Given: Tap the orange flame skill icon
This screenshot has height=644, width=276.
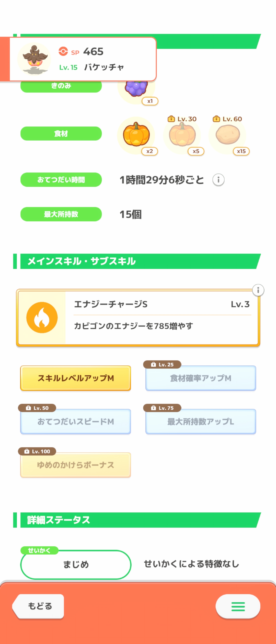Looking at the screenshot, I should coord(42,317).
